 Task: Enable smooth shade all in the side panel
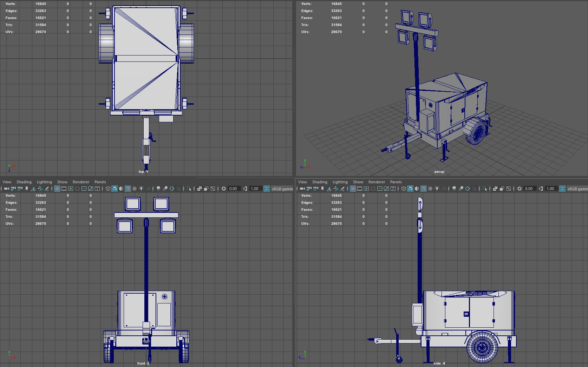click(410, 189)
